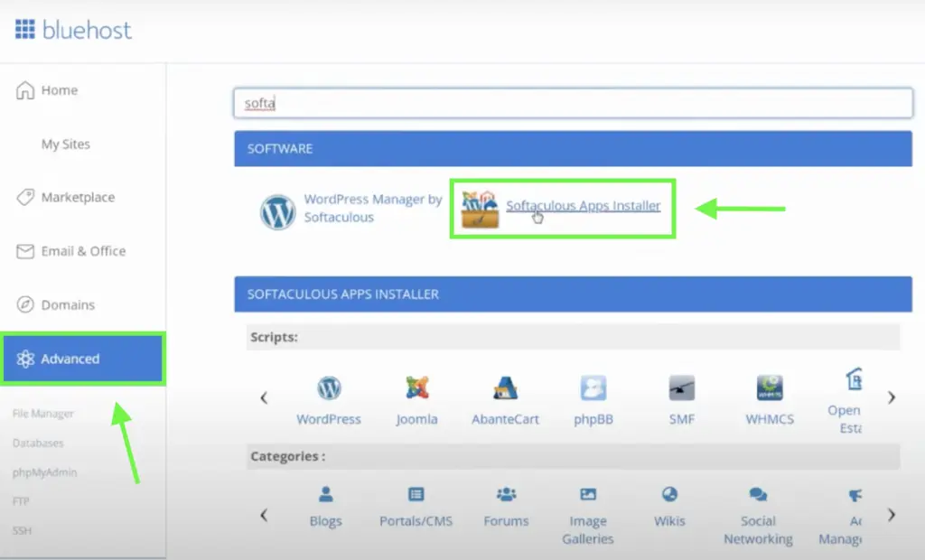Click the phpBB script label
The width and height of the screenshot is (925, 560).
(x=593, y=419)
